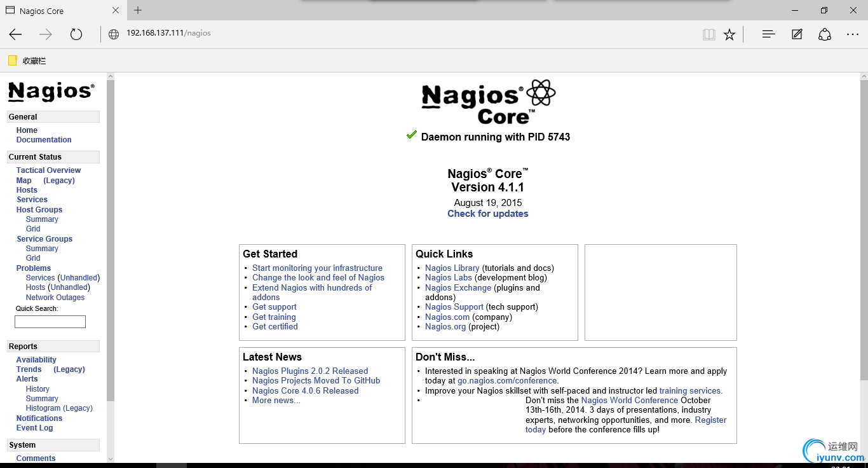This screenshot has width=868, height=468.
Task: Open Network Outages link
Action: (55, 298)
